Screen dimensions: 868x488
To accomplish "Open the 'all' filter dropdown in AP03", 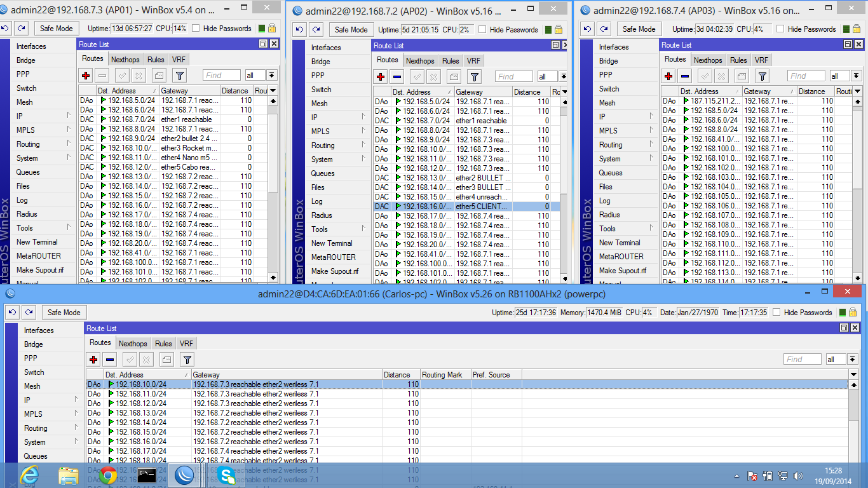I will point(855,76).
